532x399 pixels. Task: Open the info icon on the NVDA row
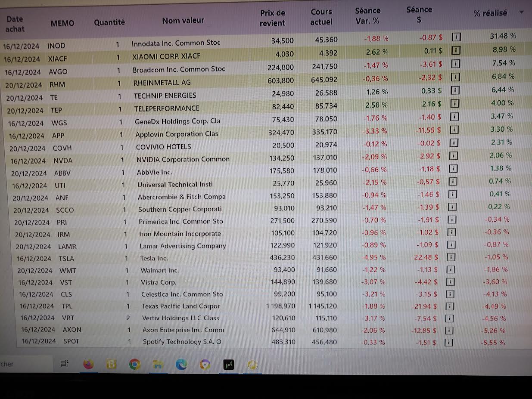(454, 156)
